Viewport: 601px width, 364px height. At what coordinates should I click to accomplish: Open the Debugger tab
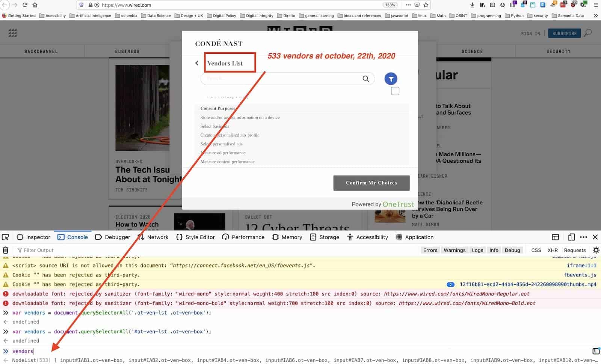pos(113,237)
